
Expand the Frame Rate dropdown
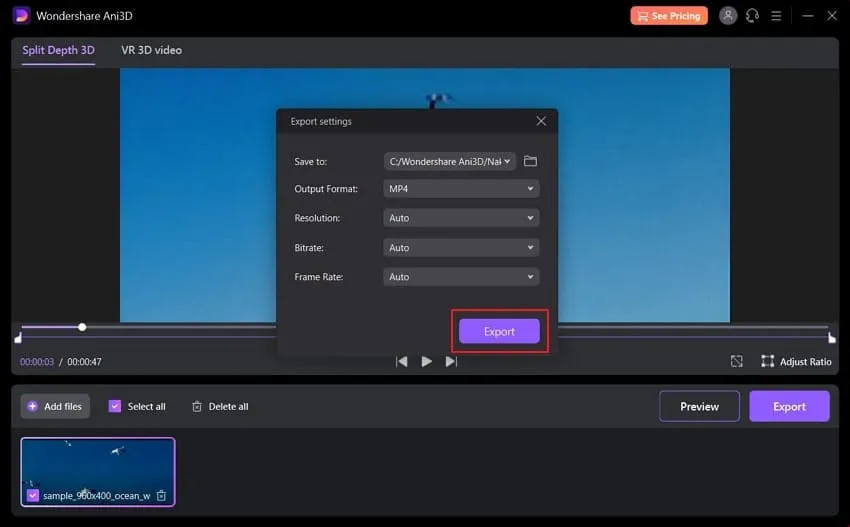(461, 277)
